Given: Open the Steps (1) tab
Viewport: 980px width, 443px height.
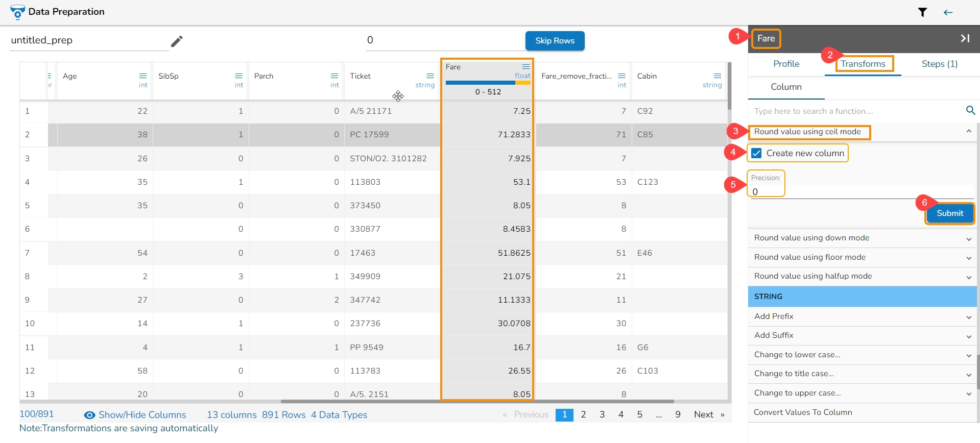Looking at the screenshot, I should click(939, 64).
